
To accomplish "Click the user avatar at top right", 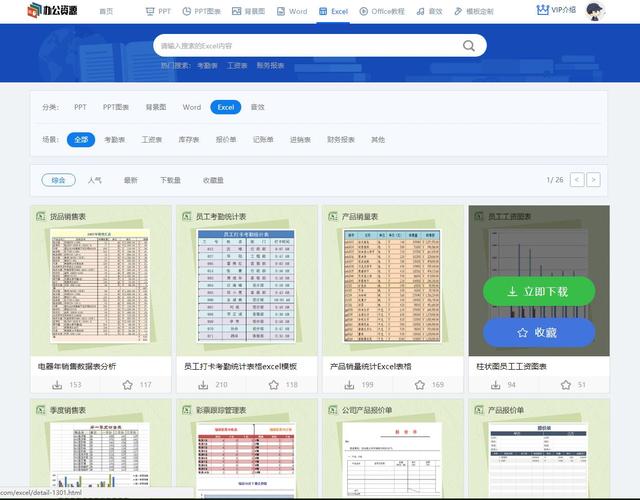I will tap(595, 11).
